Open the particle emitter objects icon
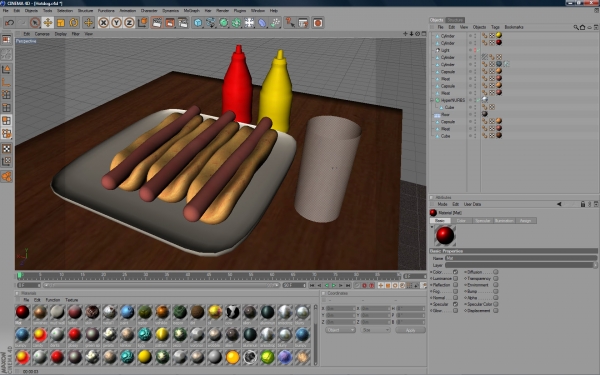This screenshot has height=375, width=600. click(275, 23)
